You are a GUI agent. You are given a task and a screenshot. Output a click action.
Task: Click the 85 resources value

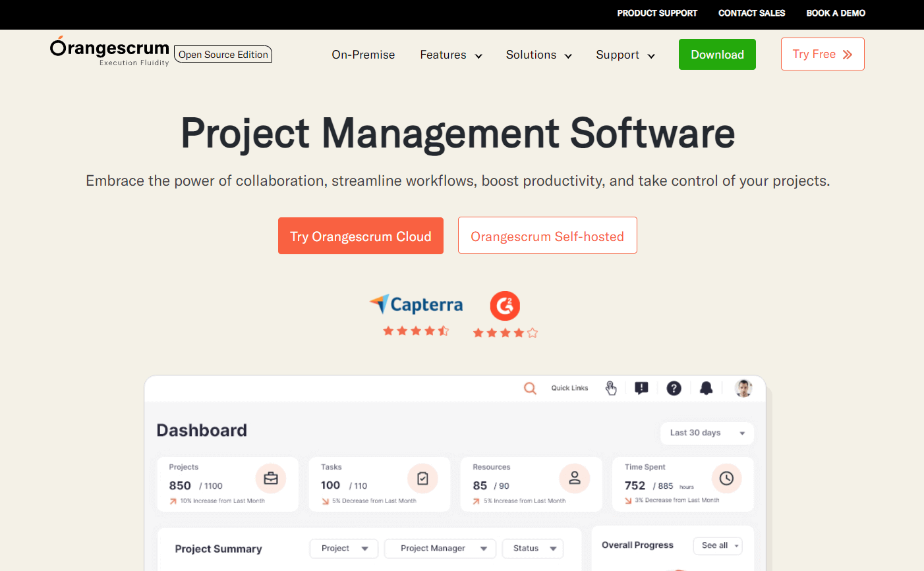(x=480, y=485)
